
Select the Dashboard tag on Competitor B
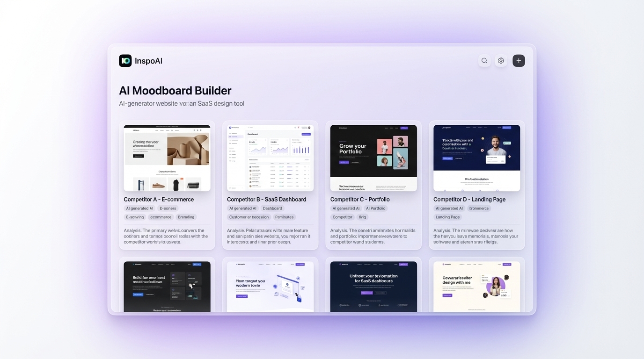pyautogui.click(x=272, y=208)
